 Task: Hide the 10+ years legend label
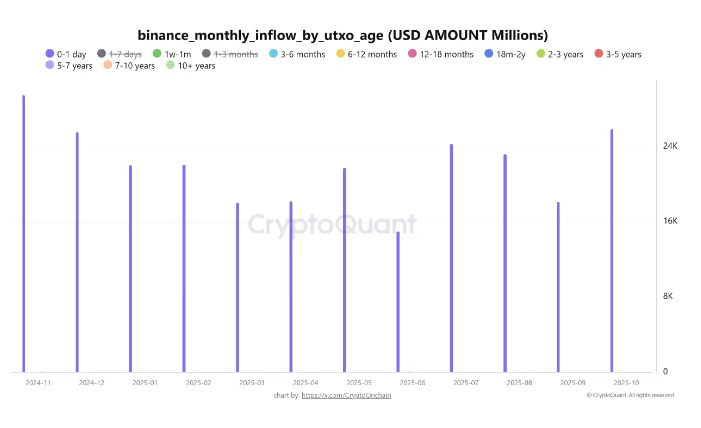click(196, 66)
